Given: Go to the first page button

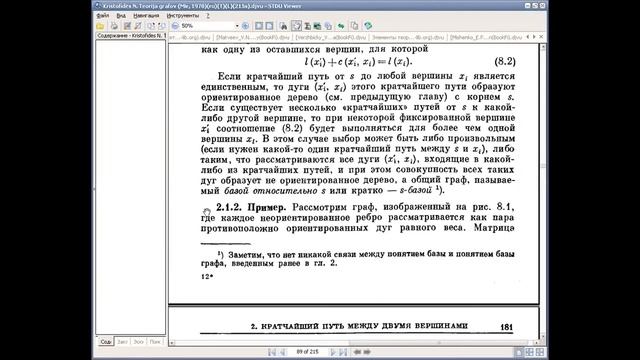Looking at the screenshot, I should [x=272, y=352].
